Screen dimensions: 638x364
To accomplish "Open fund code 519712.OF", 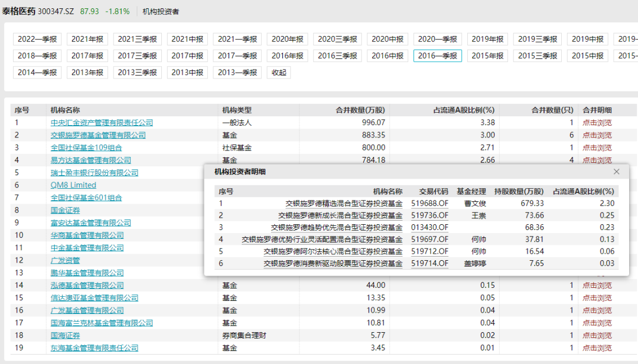I will click(429, 251).
